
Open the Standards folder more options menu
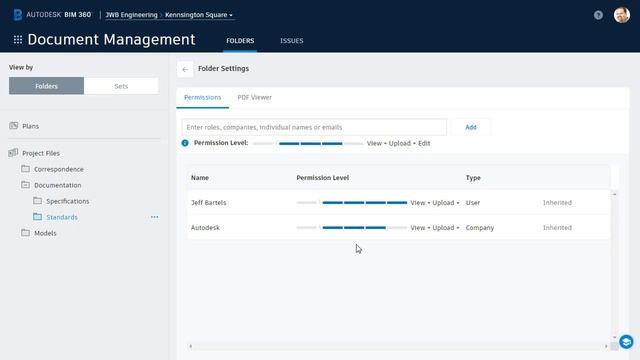[154, 217]
